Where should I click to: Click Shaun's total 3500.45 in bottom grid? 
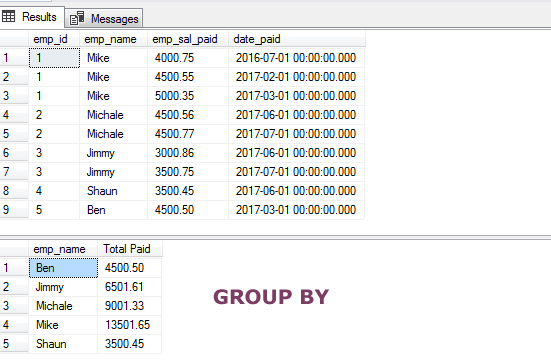point(130,344)
